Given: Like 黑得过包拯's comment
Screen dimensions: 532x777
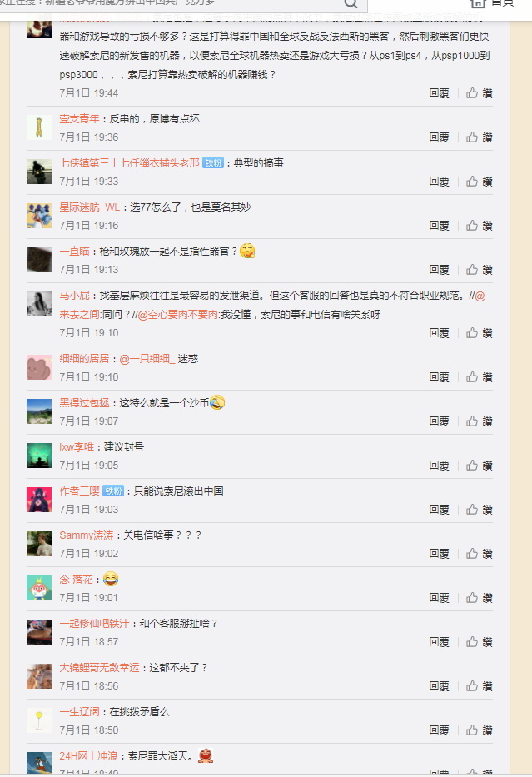Looking at the screenshot, I should coord(472,421).
